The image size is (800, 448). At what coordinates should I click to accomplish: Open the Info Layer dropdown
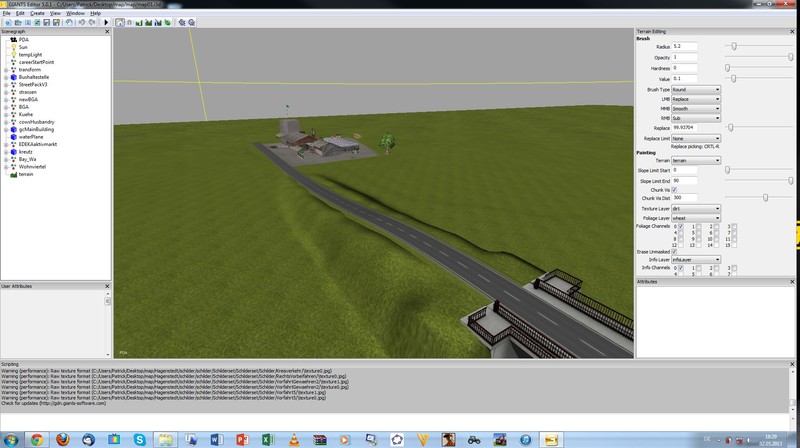[x=696, y=260]
